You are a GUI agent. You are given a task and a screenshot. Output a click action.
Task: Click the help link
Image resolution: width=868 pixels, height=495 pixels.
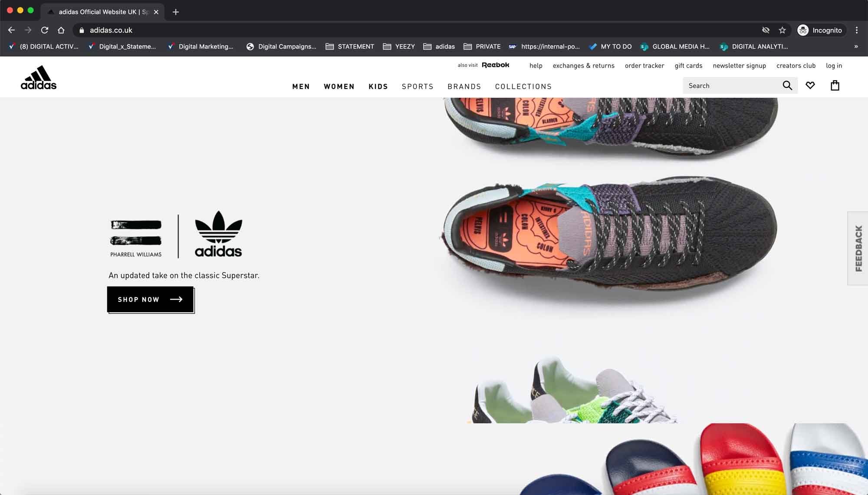click(536, 66)
